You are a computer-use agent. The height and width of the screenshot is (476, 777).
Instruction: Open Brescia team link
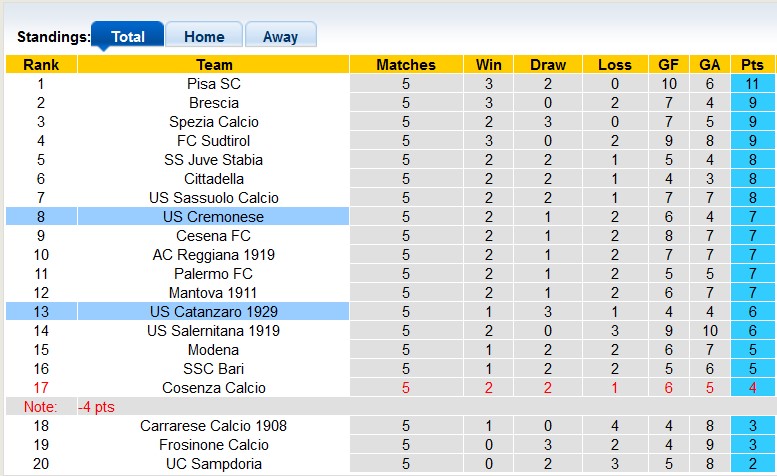point(213,103)
